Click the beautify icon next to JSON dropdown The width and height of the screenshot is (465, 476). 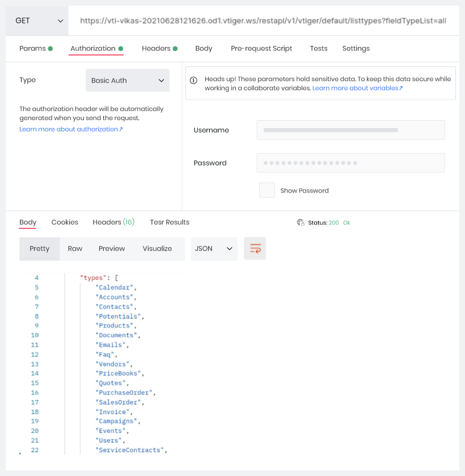(255, 248)
